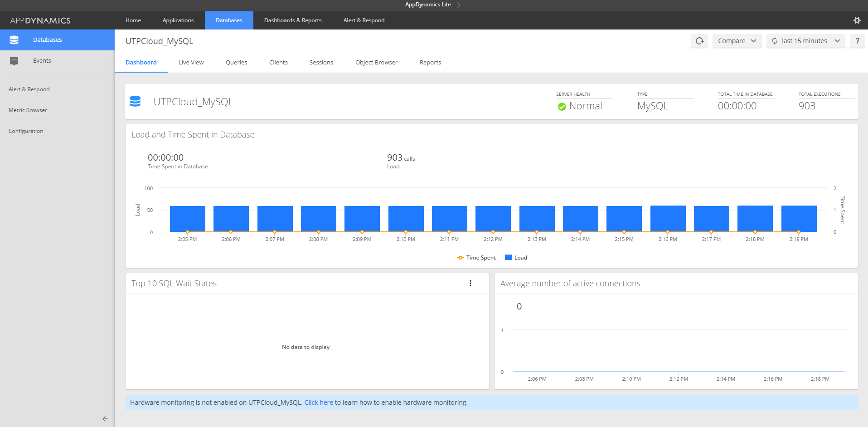Toggle the Load legend entry
Image resolution: width=868 pixels, height=427 pixels.
click(516, 258)
